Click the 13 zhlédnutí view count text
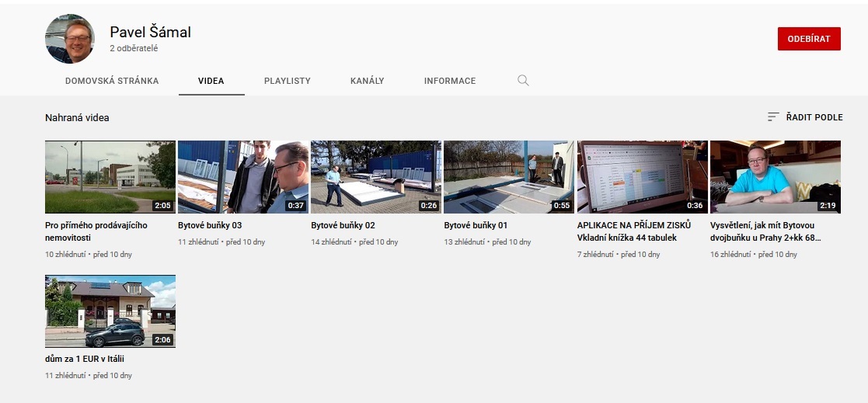This screenshot has width=868, height=403. (x=464, y=242)
